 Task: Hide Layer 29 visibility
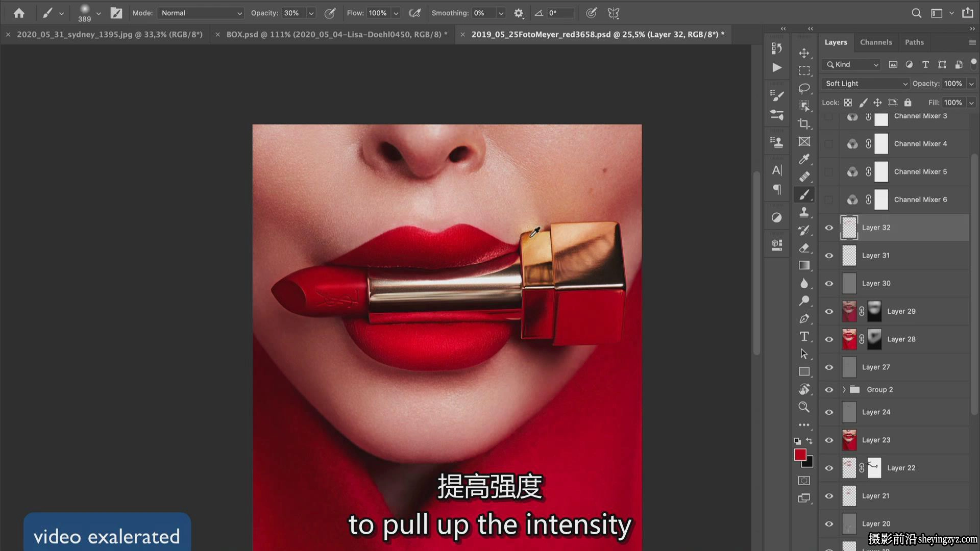(x=829, y=311)
